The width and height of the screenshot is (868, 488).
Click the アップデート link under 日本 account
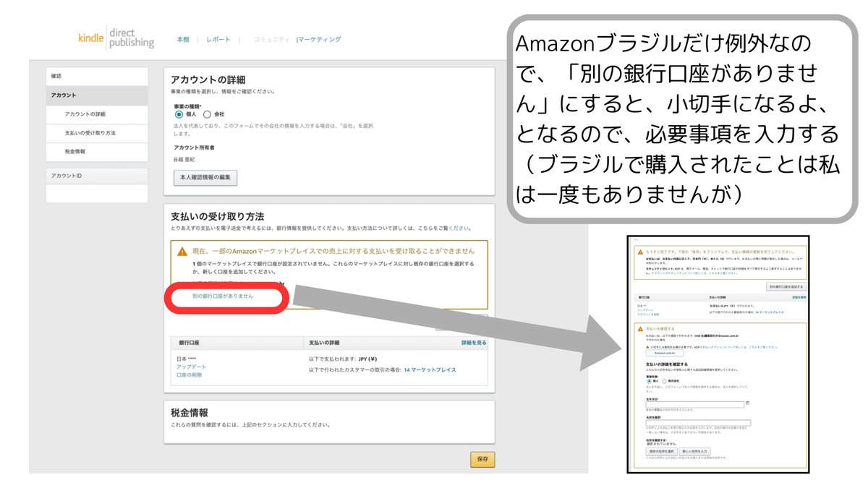coord(192,367)
